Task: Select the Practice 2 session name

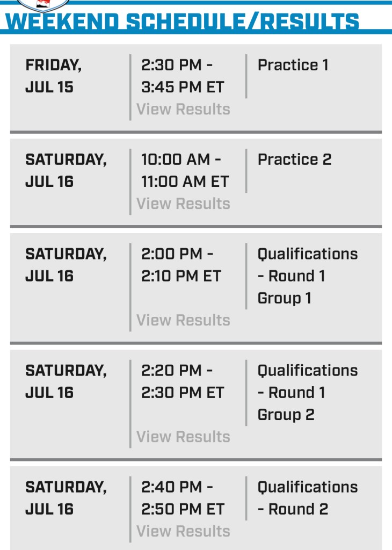Action: (294, 160)
